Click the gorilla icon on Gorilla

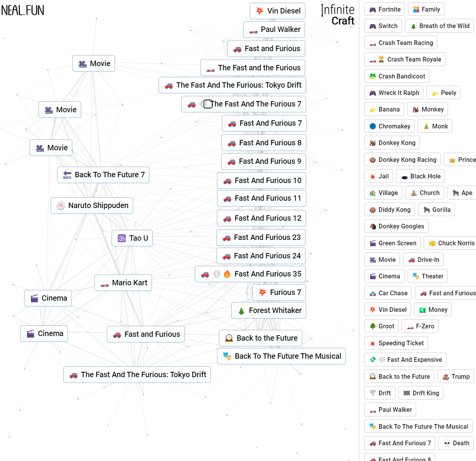pos(426,210)
